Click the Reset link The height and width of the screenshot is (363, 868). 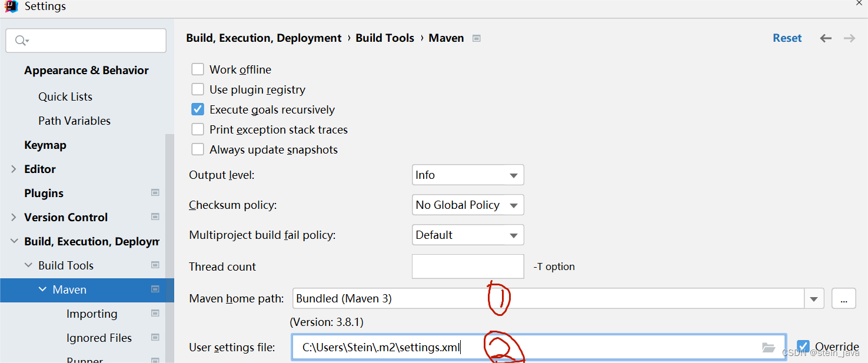(787, 38)
